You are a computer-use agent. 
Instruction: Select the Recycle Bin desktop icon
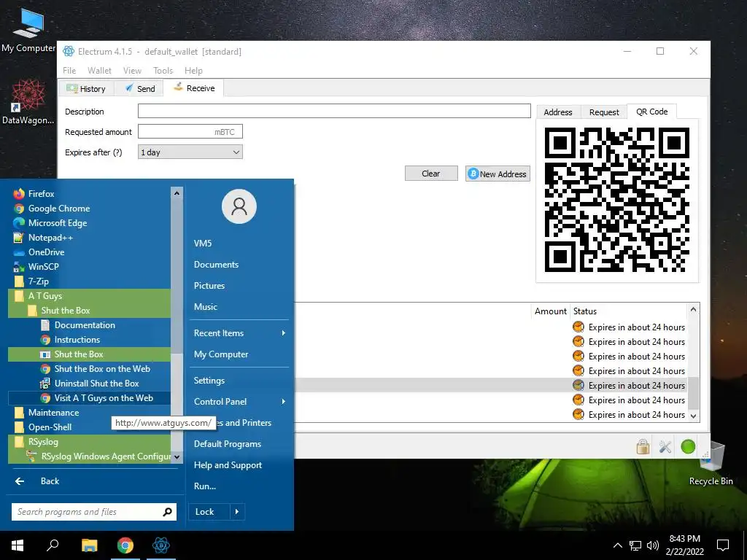711,463
